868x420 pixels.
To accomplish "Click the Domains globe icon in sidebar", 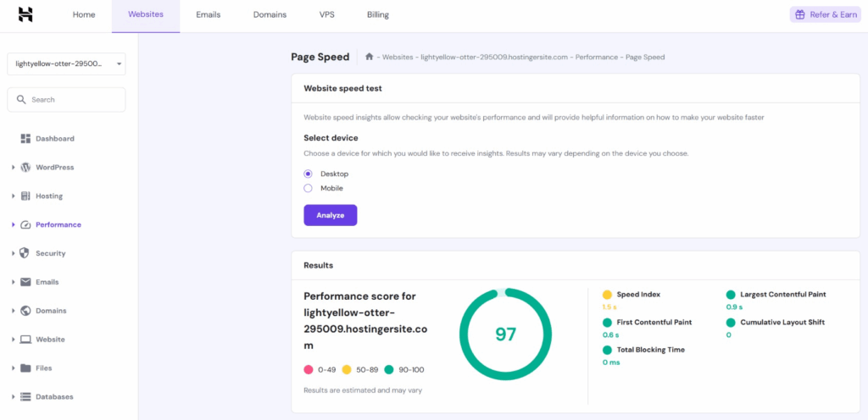I will [x=25, y=311].
